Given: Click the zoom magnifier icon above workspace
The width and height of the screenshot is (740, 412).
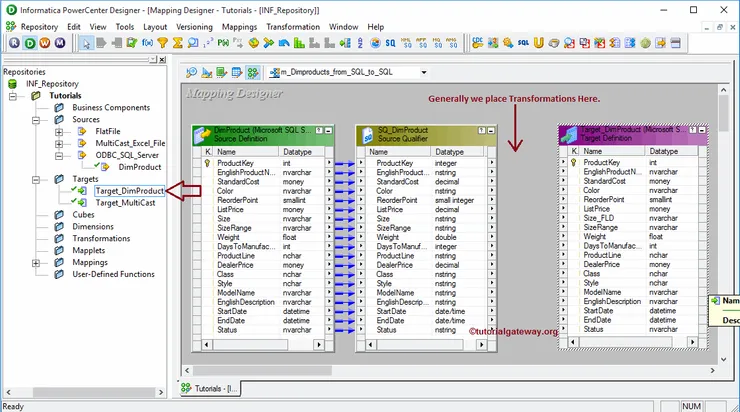Looking at the screenshot, I should click(191, 72).
